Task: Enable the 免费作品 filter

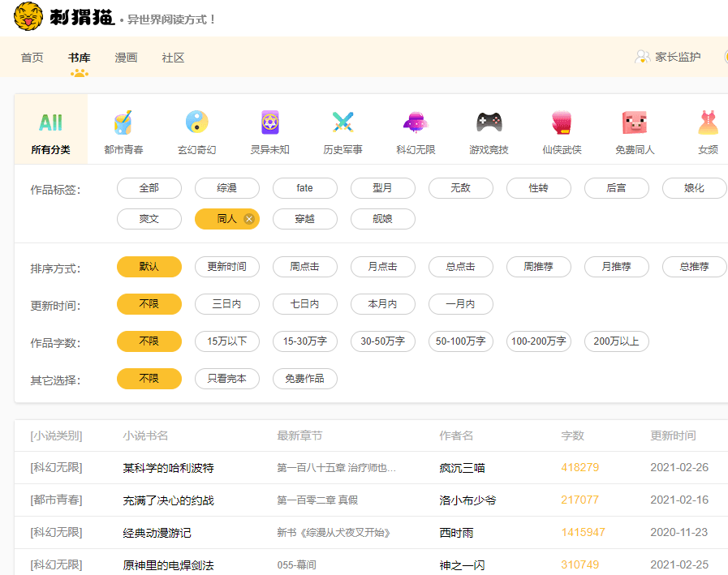Action: pos(304,379)
